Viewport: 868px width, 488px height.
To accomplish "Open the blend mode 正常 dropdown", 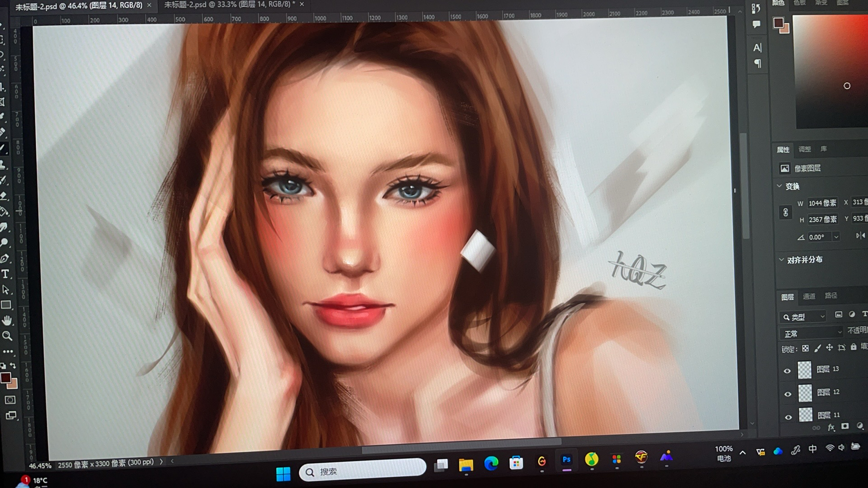I will tap(811, 333).
